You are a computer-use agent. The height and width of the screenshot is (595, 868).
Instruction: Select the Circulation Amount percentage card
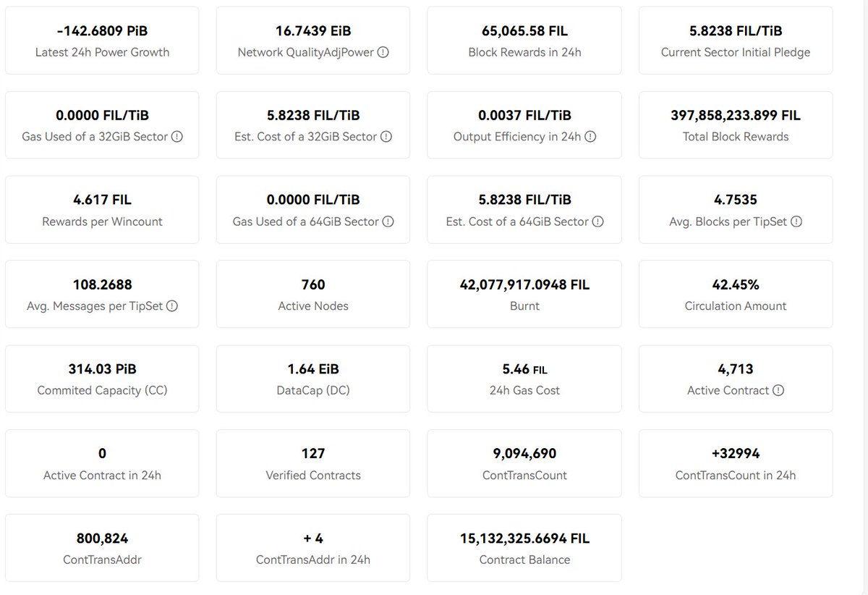(x=736, y=295)
